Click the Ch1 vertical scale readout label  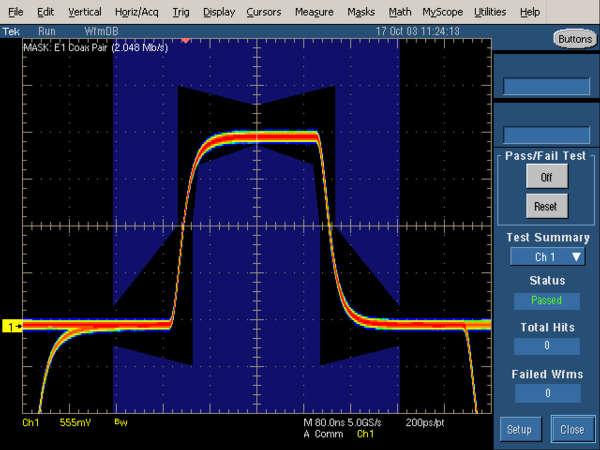pos(29,424)
